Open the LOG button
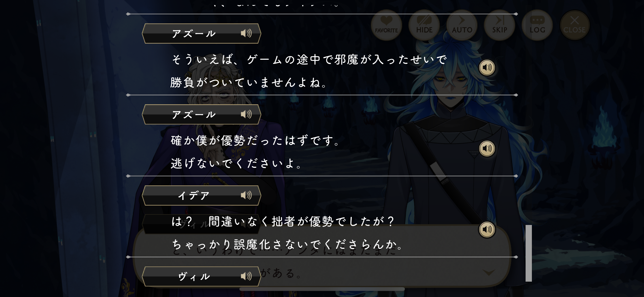644x297 pixels. [537, 25]
